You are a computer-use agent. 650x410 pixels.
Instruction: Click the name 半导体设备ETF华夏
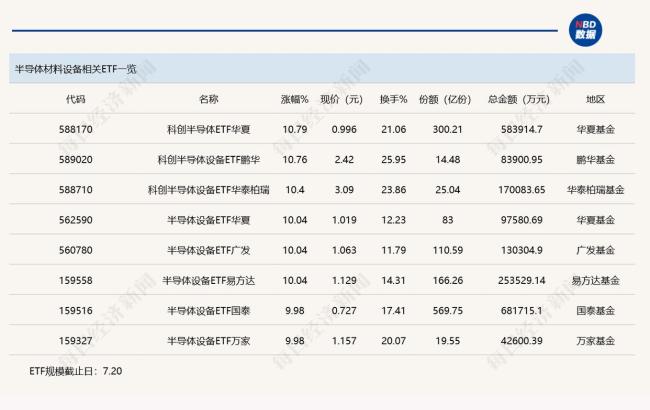pos(209,220)
